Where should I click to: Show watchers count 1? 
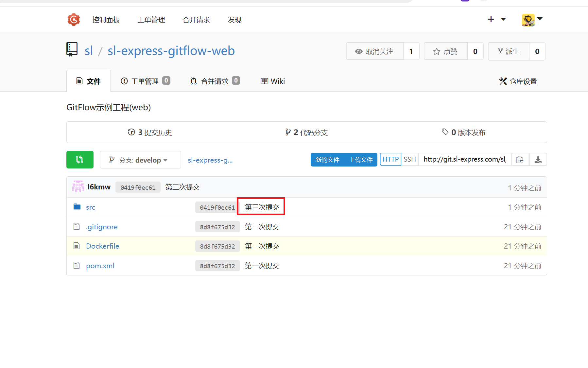[x=411, y=51]
